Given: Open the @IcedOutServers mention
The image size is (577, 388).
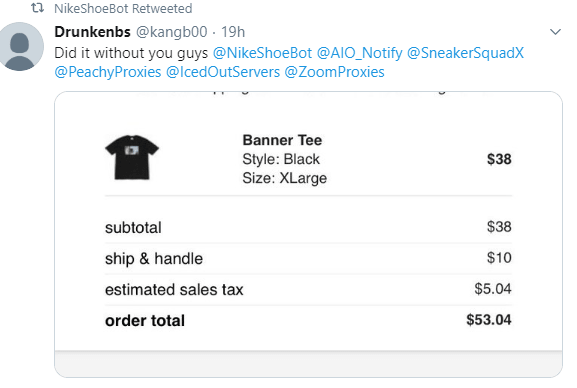Looking at the screenshot, I should [x=223, y=72].
